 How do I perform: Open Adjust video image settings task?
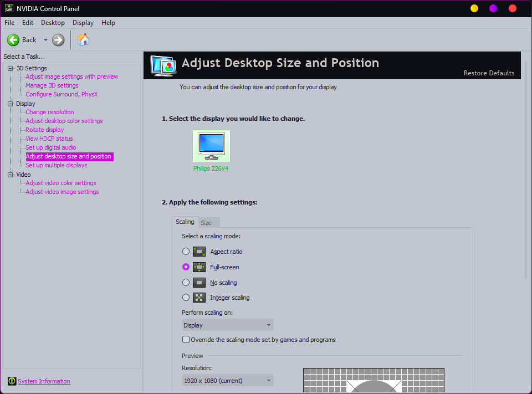pos(63,192)
